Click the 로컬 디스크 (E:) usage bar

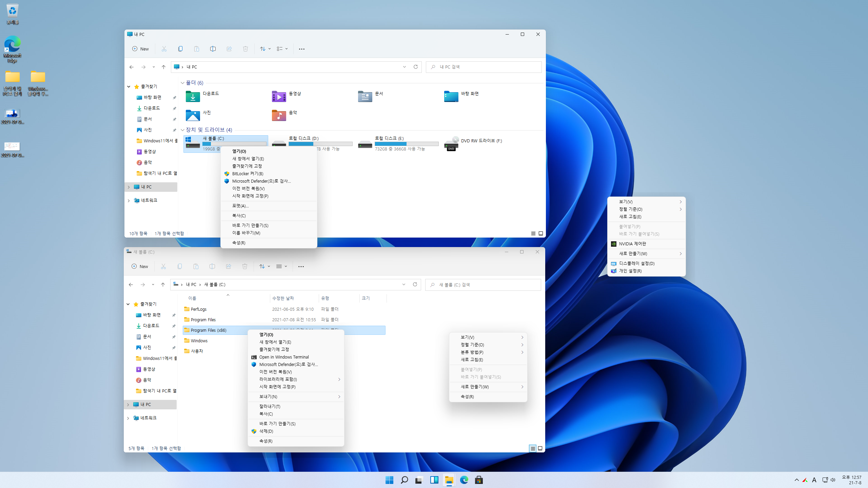(406, 144)
